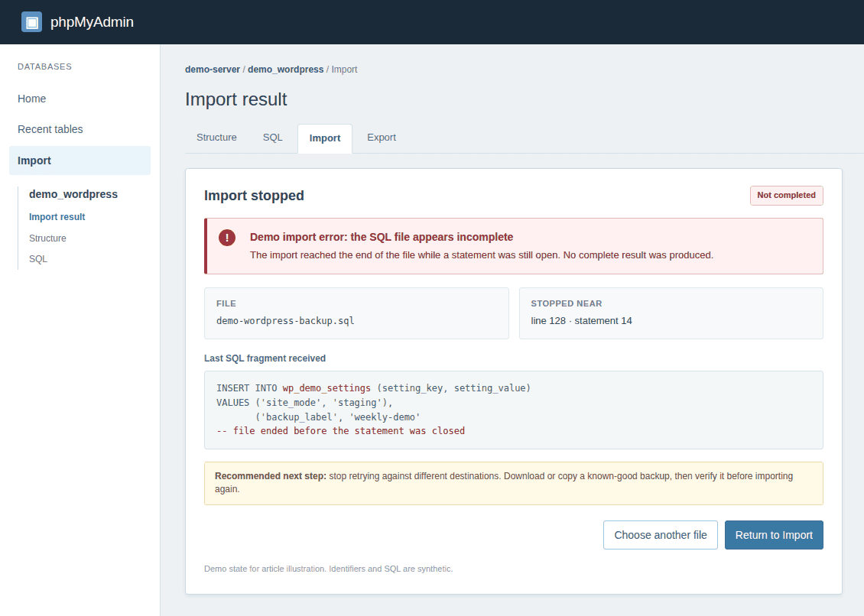Viewport: 864px width, 616px height.
Task: Switch to the Export tab
Action: 382,138
